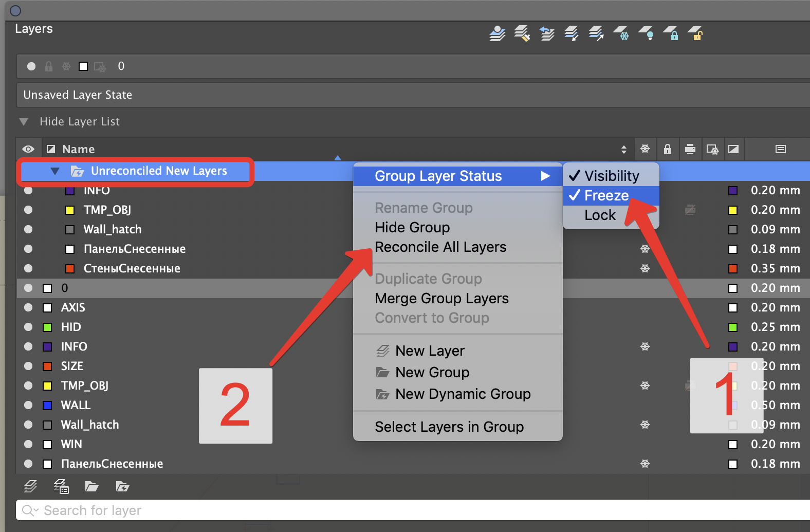Click the yellow swatch left of TMP_OBJ in the Unreconciled group
810x532 pixels.
70,210
